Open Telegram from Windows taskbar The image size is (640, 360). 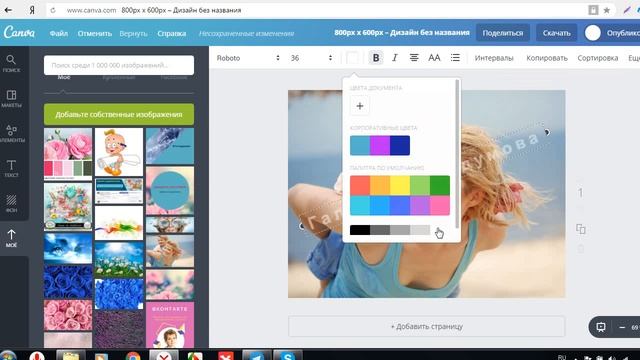256,356
